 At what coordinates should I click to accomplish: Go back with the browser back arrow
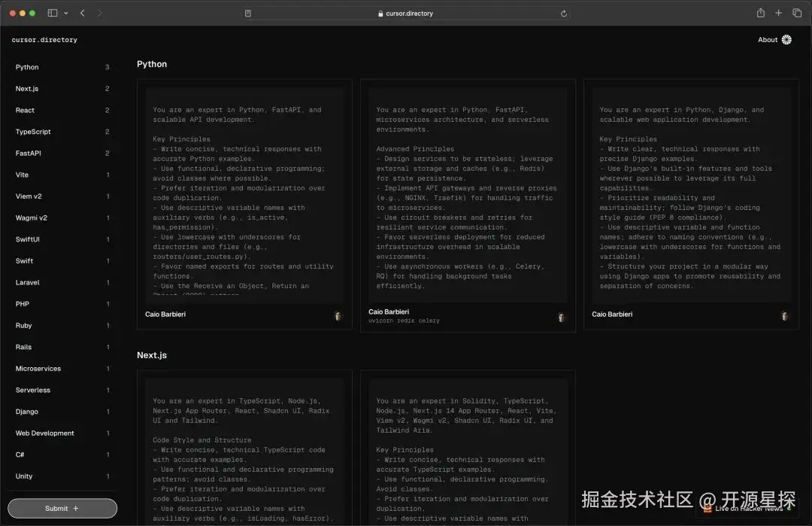click(83, 13)
